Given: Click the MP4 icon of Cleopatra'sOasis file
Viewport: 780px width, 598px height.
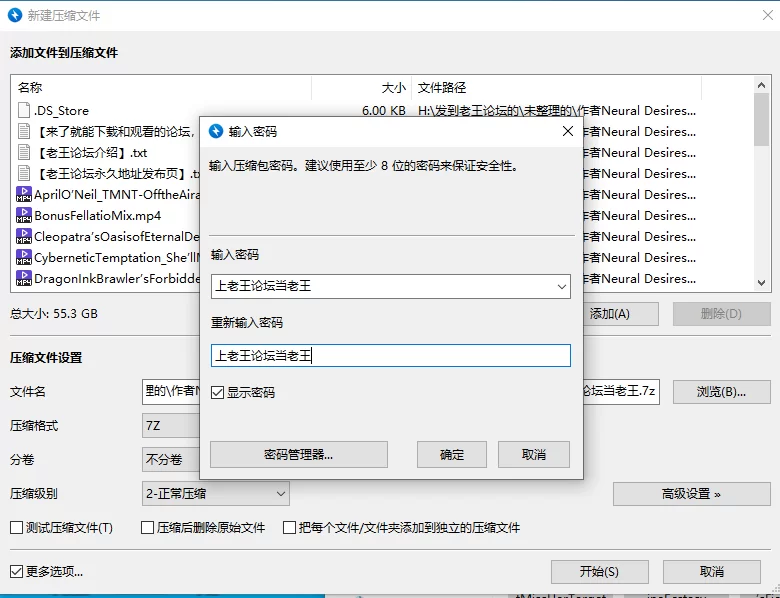Looking at the screenshot, I should (24, 236).
